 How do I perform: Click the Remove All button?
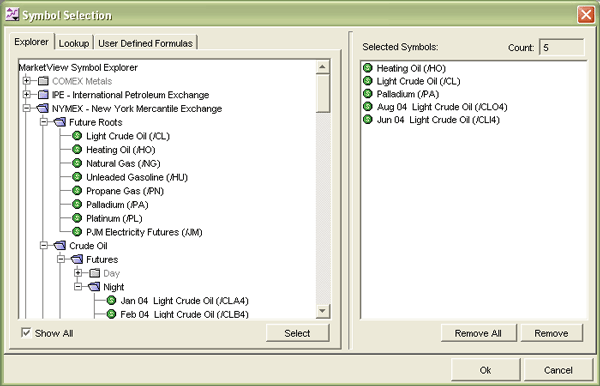click(x=478, y=333)
